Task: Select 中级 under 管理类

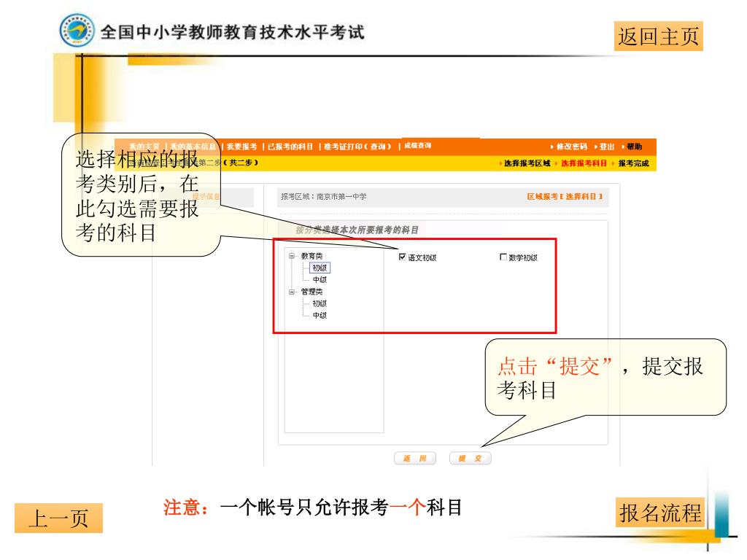Action: (320, 316)
